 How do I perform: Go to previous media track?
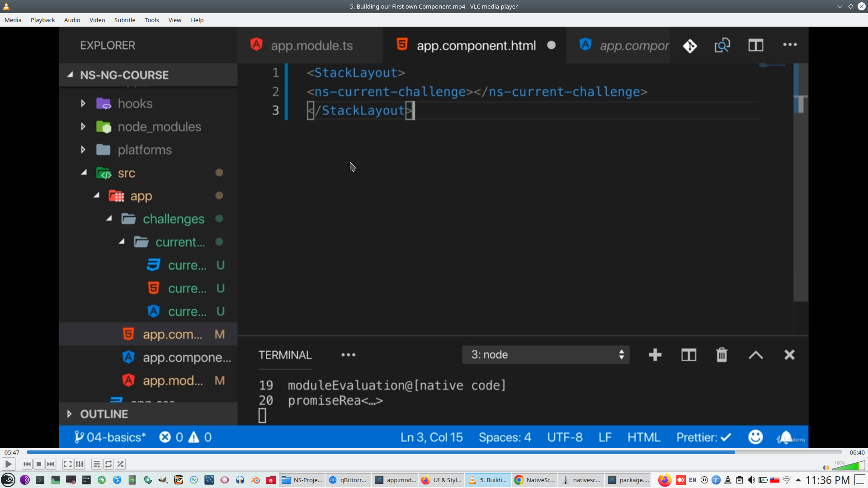27,464
